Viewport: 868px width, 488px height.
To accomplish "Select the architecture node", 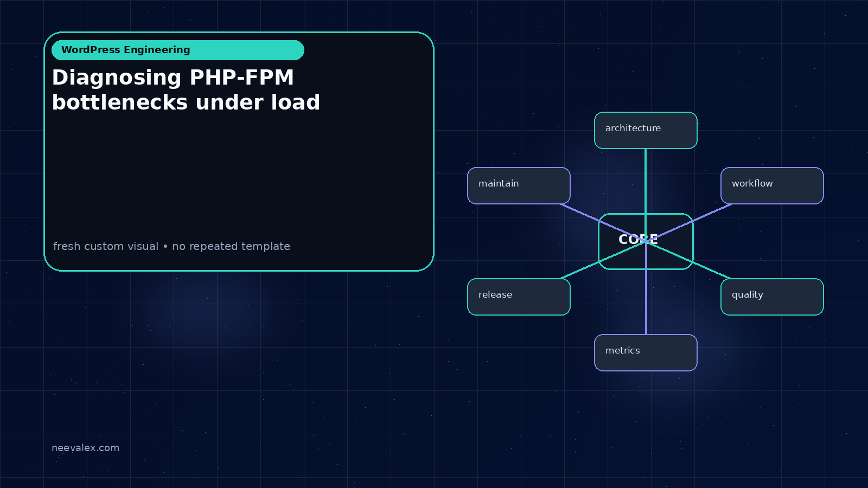I will pos(646,130).
